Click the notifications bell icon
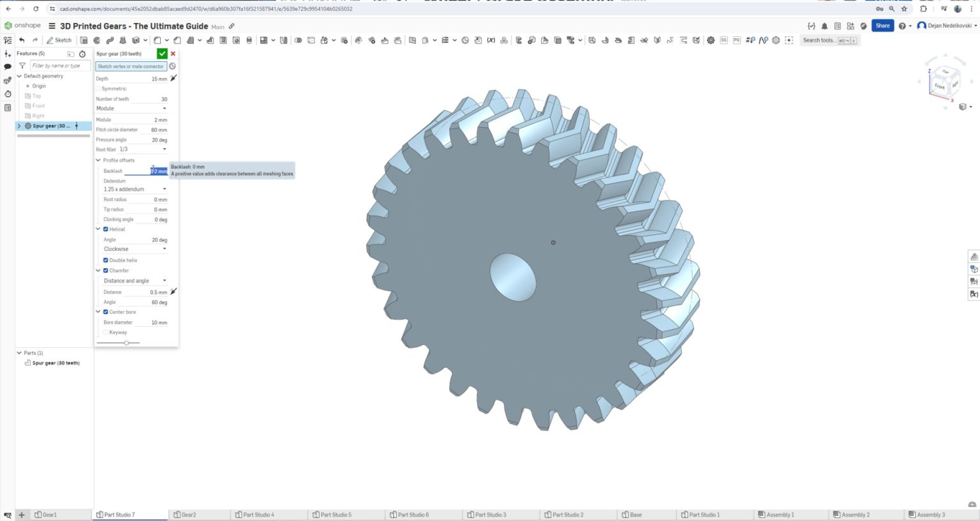 coord(824,26)
